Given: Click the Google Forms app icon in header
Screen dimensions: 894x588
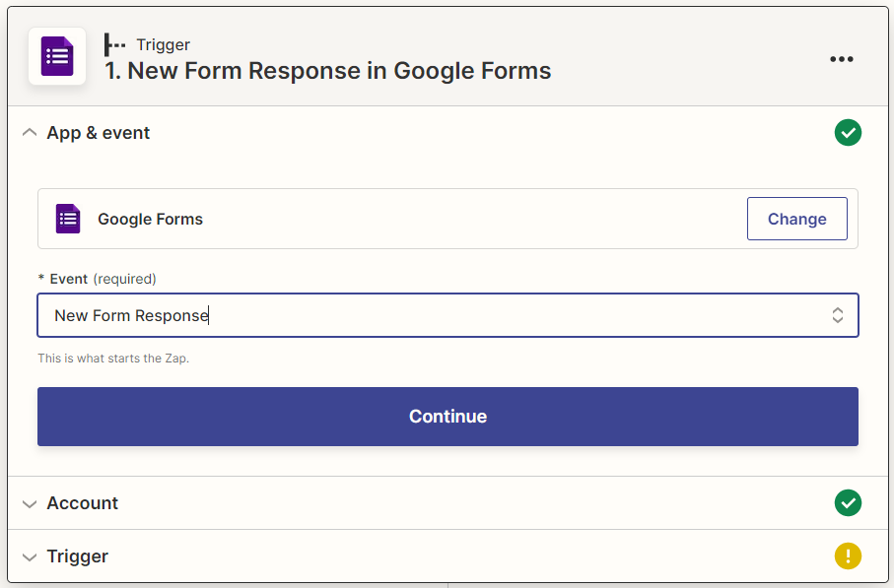Looking at the screenshot, I should 57,56.
